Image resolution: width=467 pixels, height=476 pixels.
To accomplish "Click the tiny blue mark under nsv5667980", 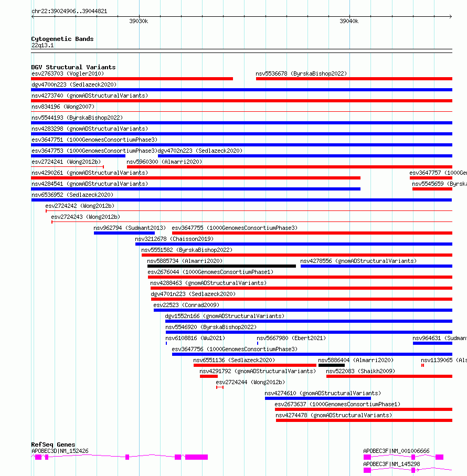I will pyautogui.click(x=258, y=343).
